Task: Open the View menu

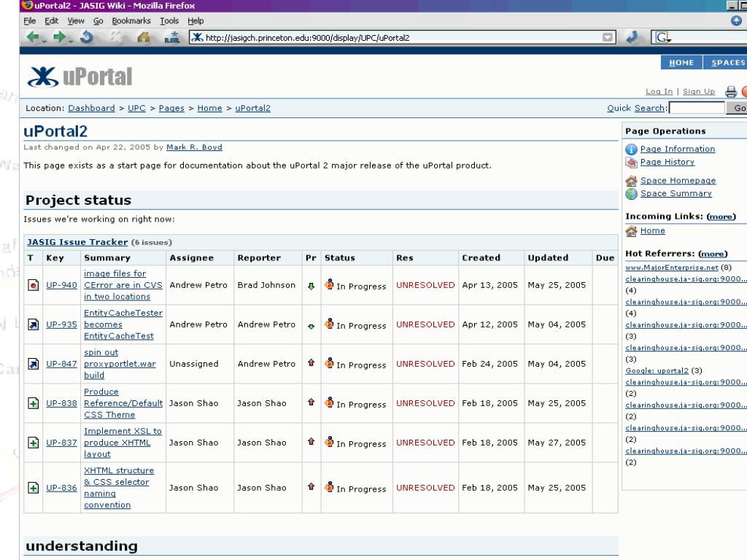Action: point(76,21)
